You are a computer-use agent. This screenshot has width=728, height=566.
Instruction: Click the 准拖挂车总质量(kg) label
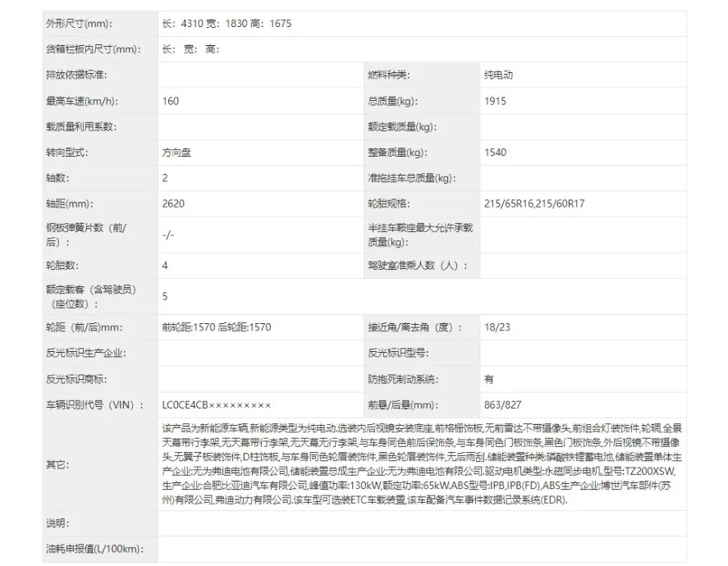pyautogui.click(x=412, y=178)
